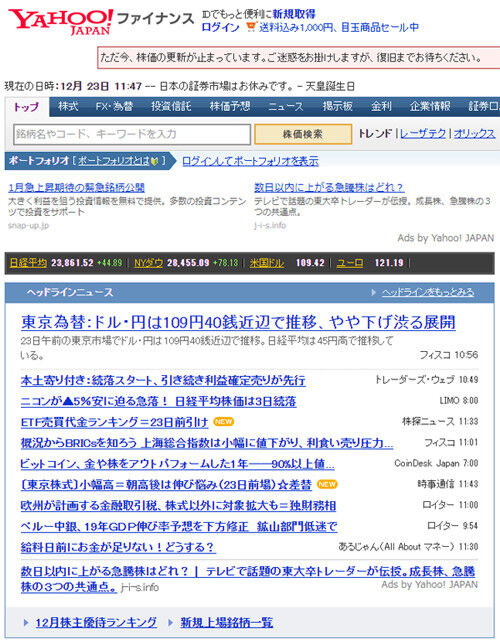Open headline 給料日前にお金が足りない！
This screenshot has width=500, height=642.
click(118, 547)
